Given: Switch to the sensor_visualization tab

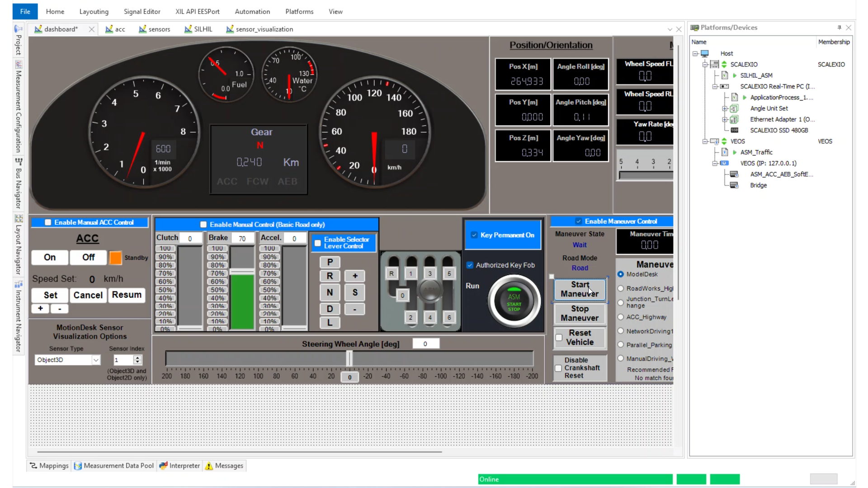Looking at the screenshot, I should [259, 29].
